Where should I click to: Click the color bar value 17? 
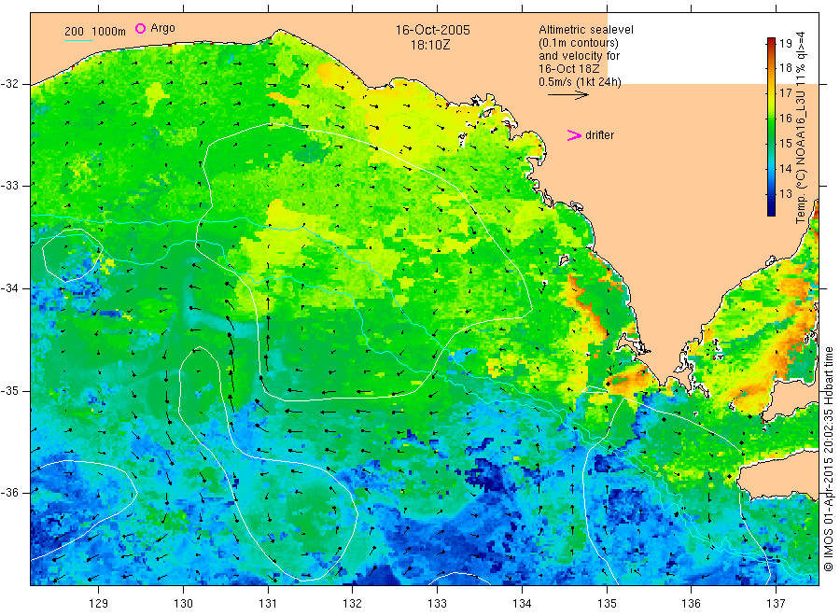[x=785, y=93]
